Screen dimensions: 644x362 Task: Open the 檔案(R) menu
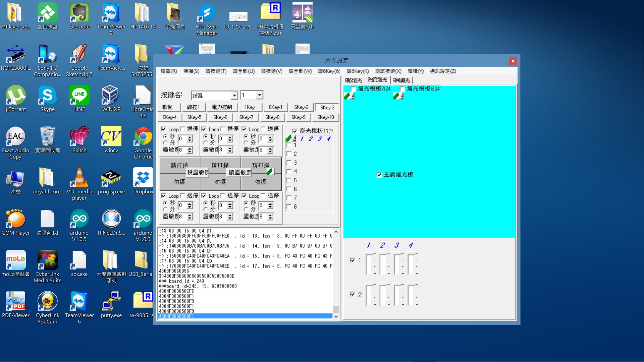click(x=169, y=71)
